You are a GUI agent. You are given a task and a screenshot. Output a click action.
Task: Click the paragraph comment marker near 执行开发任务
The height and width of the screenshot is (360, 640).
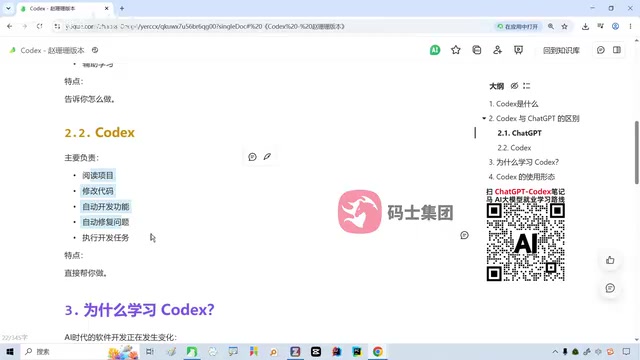point(464,235)
